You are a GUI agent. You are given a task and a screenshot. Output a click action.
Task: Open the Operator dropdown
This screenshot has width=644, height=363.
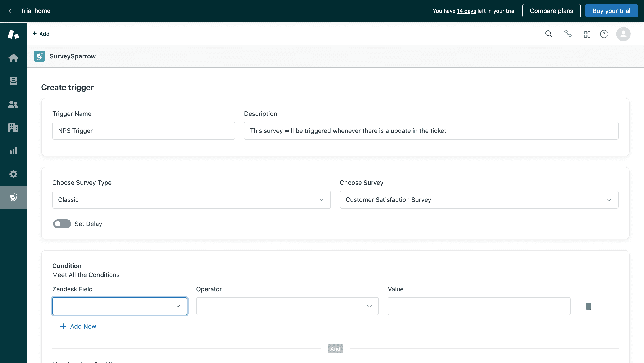click(x=287, y=306)
